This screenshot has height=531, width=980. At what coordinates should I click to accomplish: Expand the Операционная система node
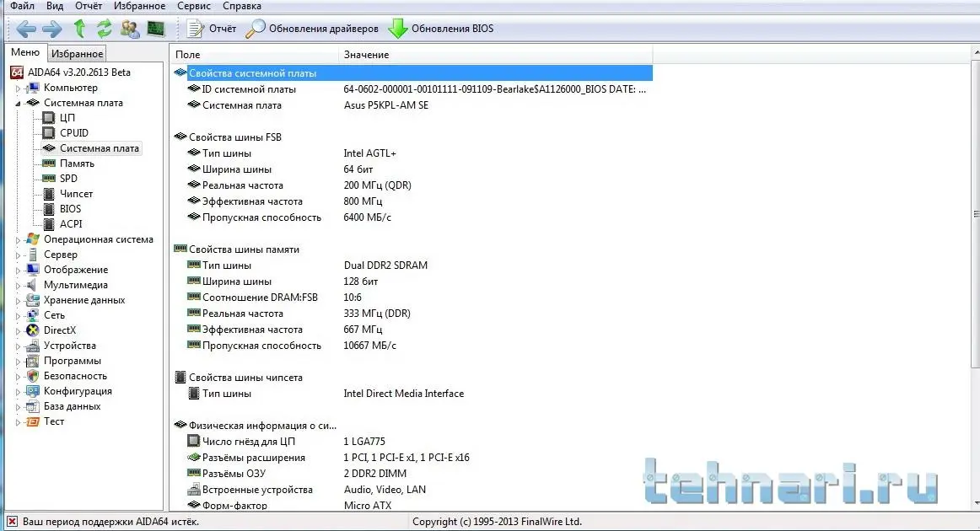[18, 240]
